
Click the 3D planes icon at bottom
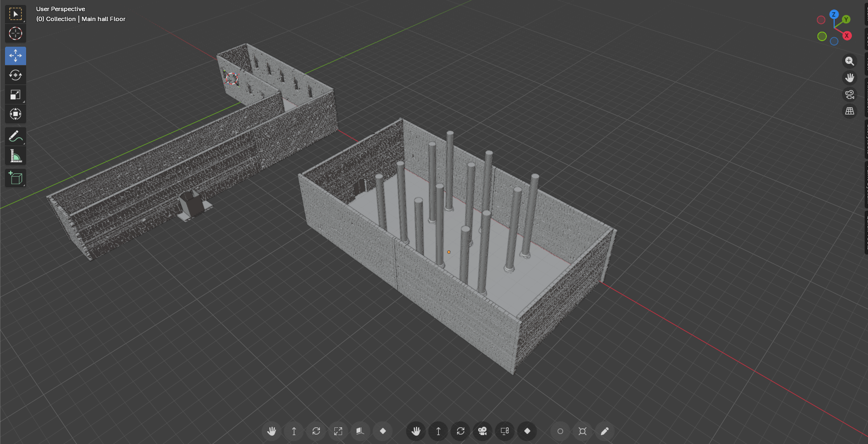pyautogui.click(x=360, y=431)
